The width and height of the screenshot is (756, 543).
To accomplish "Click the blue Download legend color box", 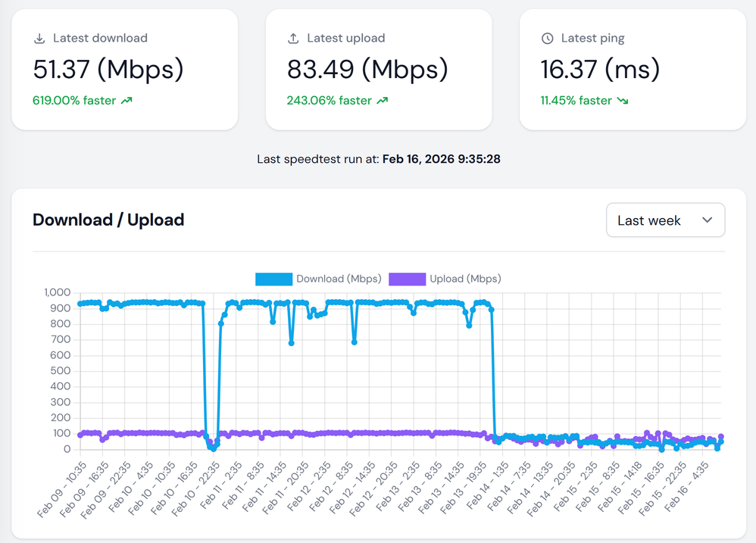I will (x=273, y=279).
